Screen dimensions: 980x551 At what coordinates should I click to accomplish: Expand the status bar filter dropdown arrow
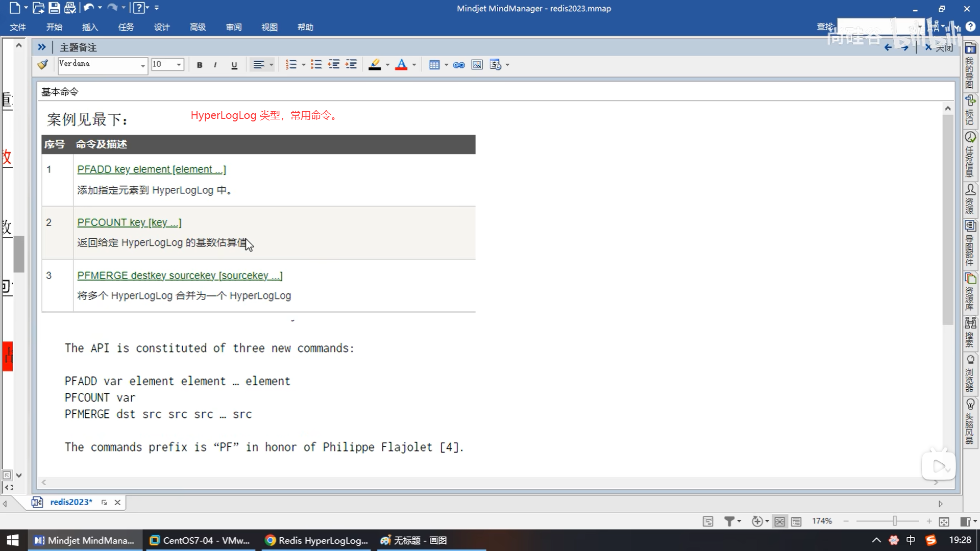739,521
